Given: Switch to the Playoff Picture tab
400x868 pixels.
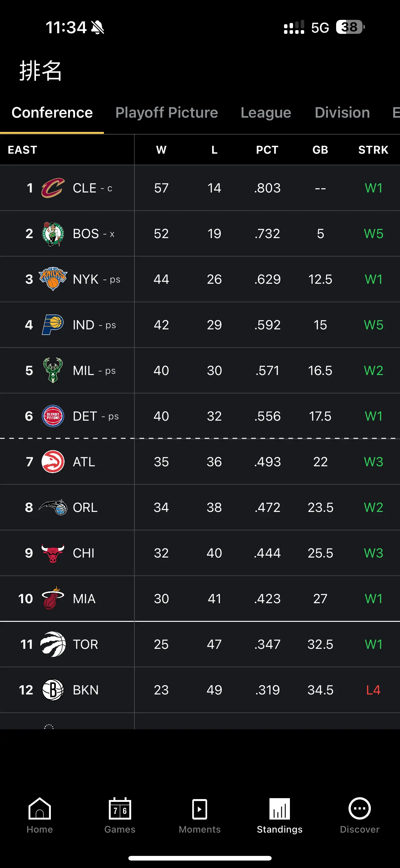Looking at the screenshot, I should (167, 113).
